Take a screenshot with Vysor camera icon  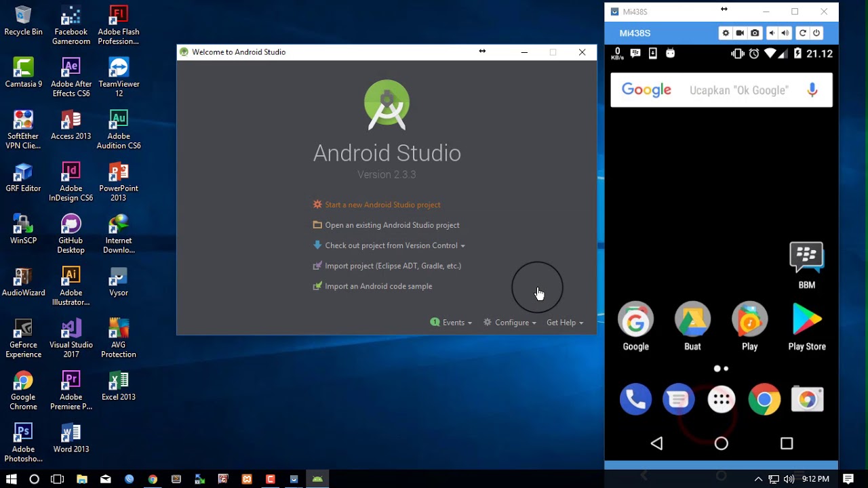755,33
